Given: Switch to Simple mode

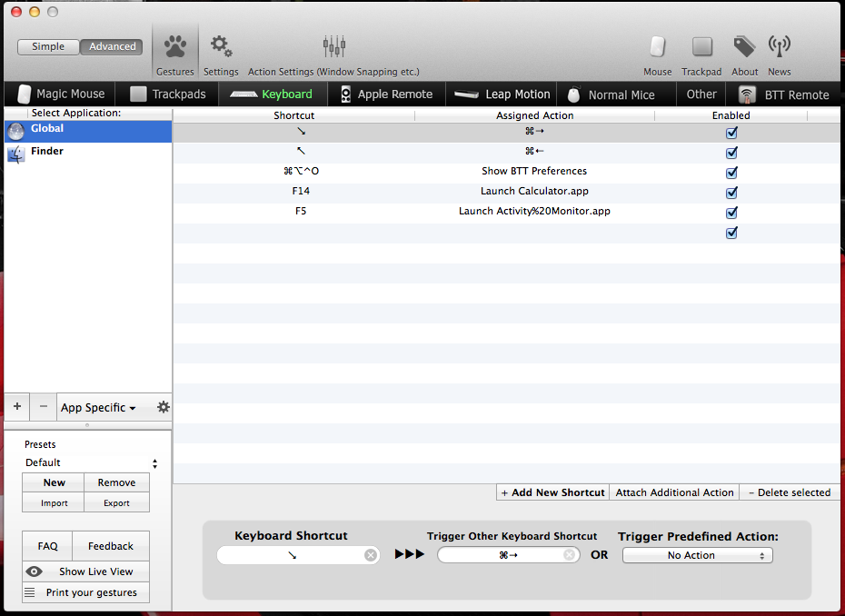Looking at the screenshot, I should click(48, 47).
